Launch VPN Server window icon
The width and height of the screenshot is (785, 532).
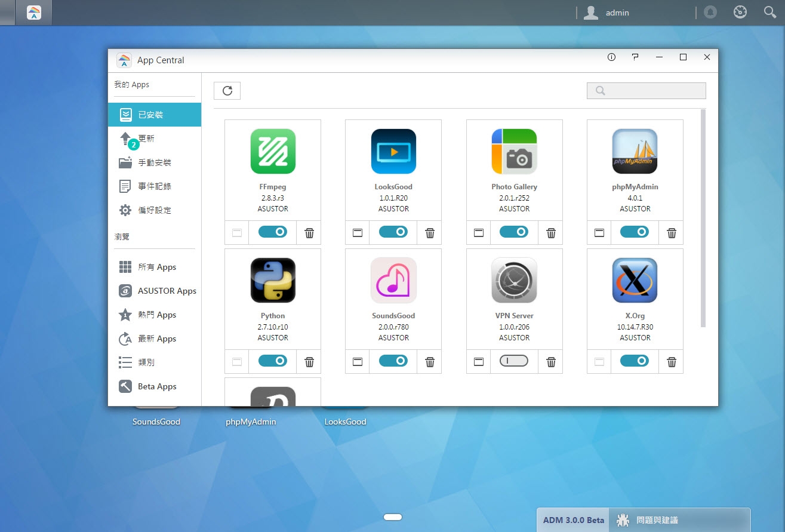[479, 362]
